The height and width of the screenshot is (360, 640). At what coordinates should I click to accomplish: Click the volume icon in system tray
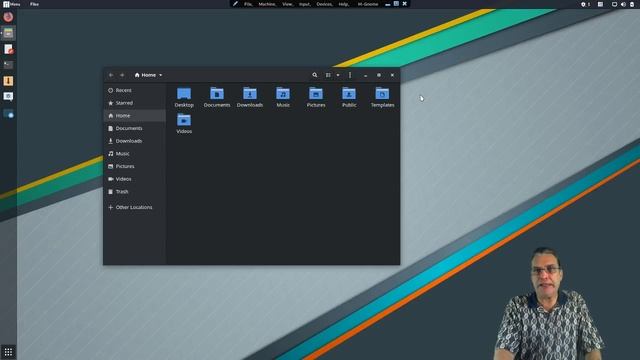(x=623, y=4)
